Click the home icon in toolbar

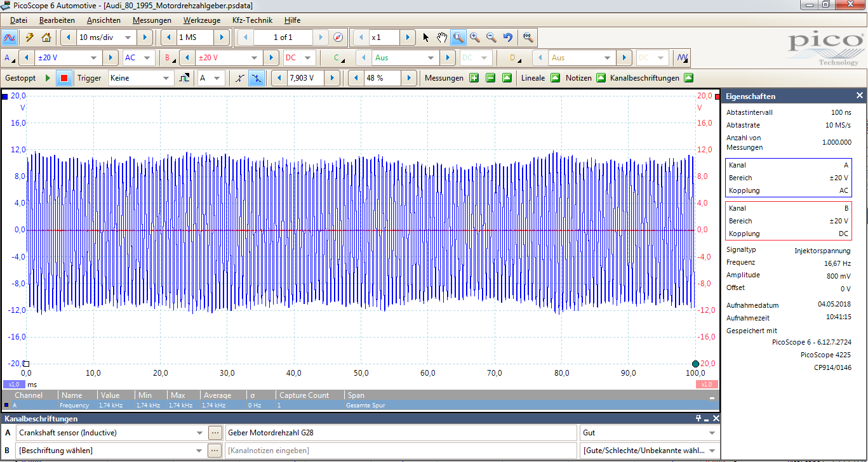click(x=46, y=37)
